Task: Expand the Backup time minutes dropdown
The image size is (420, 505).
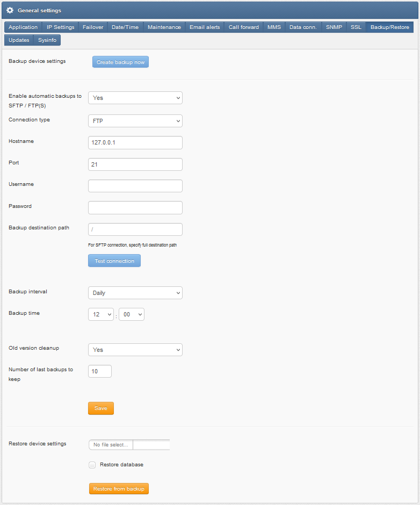Action: (x=132, y=315)
